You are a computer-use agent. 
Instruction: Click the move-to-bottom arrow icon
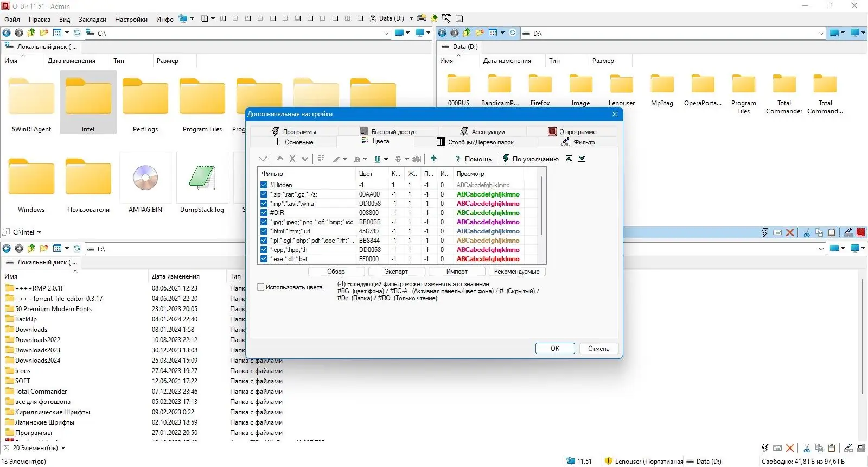point(582,159)
